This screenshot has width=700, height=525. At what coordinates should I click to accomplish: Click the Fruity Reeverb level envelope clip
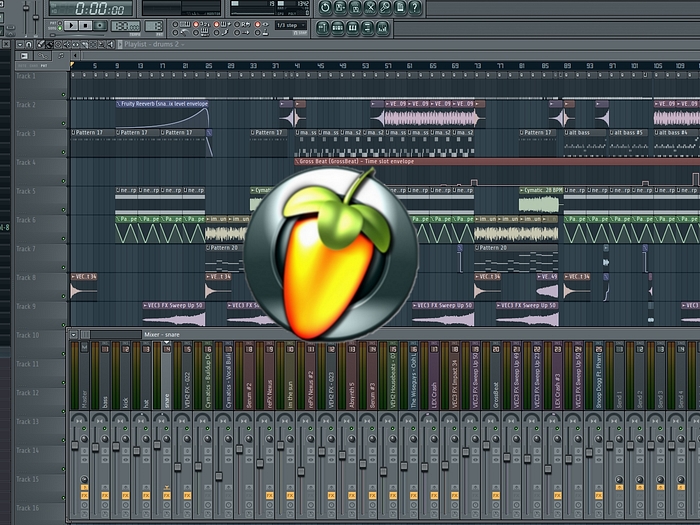(x=162, y=103)
